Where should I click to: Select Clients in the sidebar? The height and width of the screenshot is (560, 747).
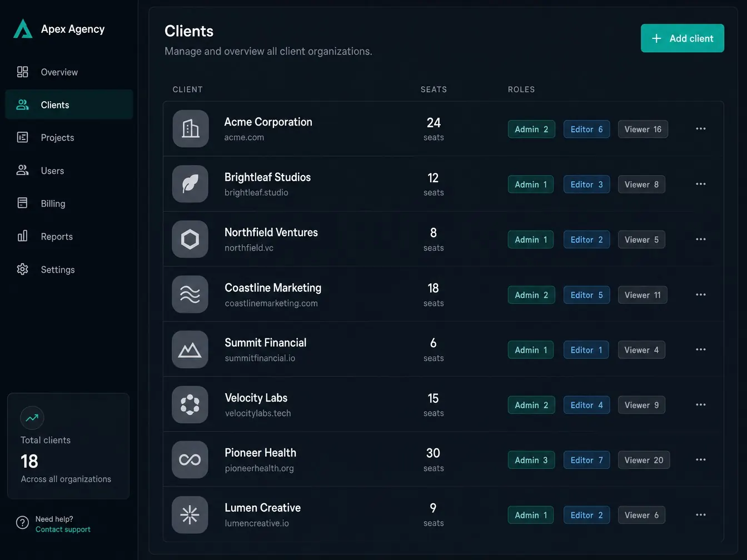69,105
